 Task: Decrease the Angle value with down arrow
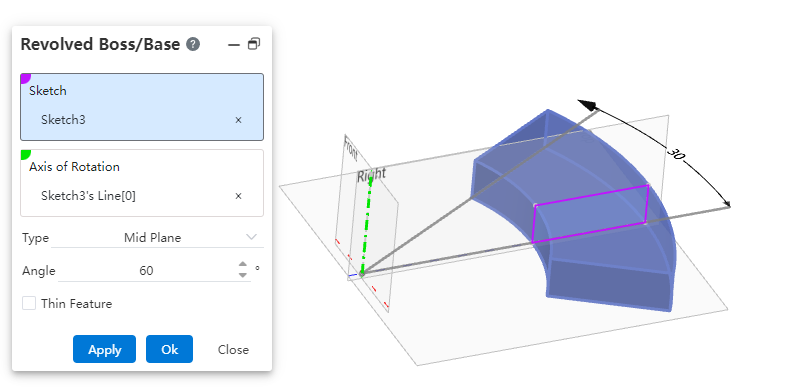243,275
